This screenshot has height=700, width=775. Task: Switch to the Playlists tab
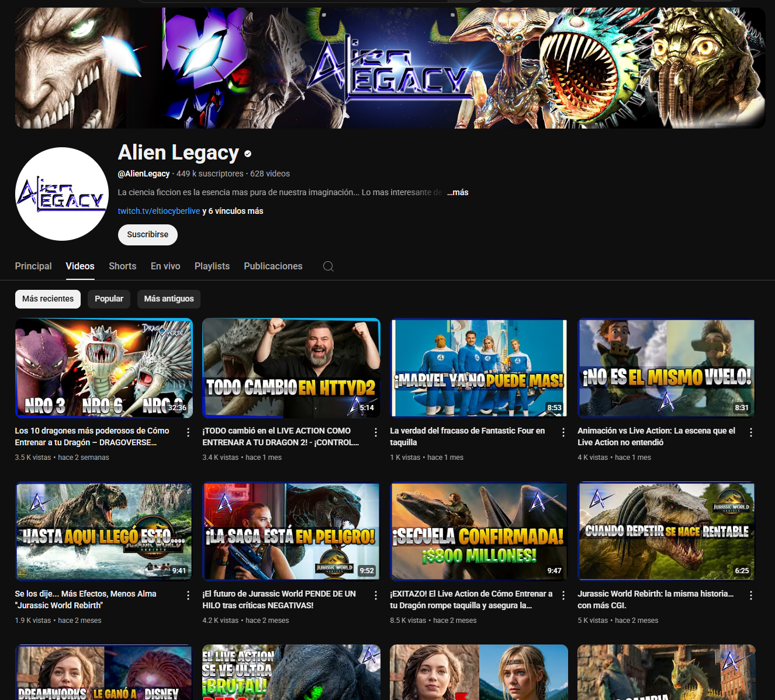click(212, 266)
